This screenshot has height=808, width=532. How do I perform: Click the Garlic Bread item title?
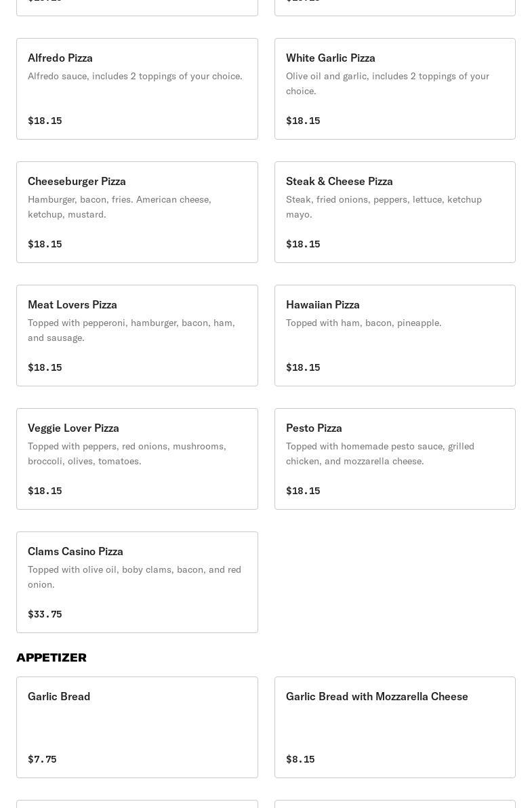pos(59,696)
